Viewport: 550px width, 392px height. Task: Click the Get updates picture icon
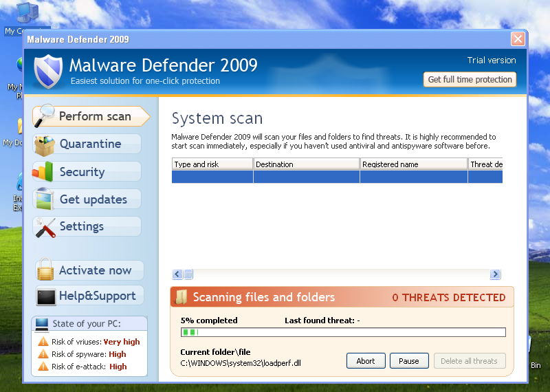click(x=44, y=199)
